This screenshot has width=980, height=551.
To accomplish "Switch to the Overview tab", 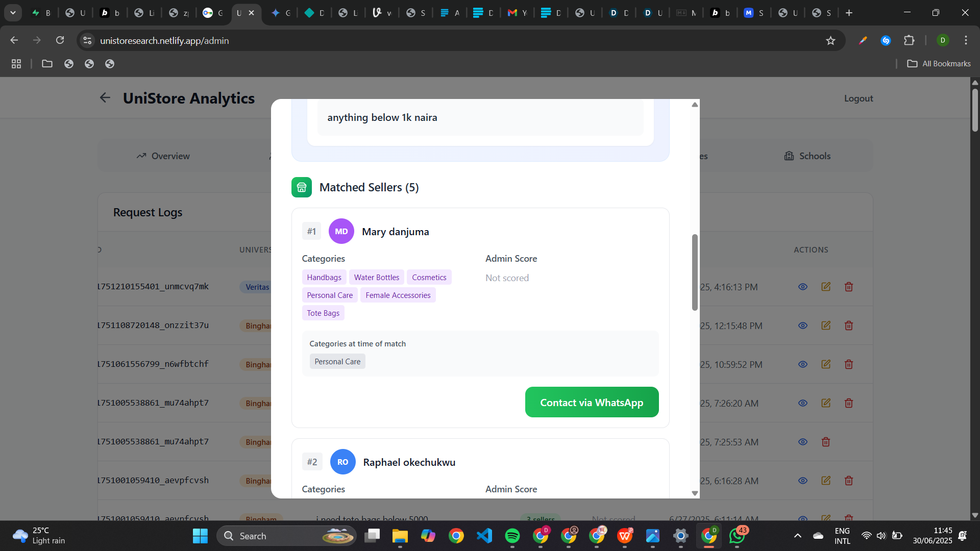I will point(163,156).
